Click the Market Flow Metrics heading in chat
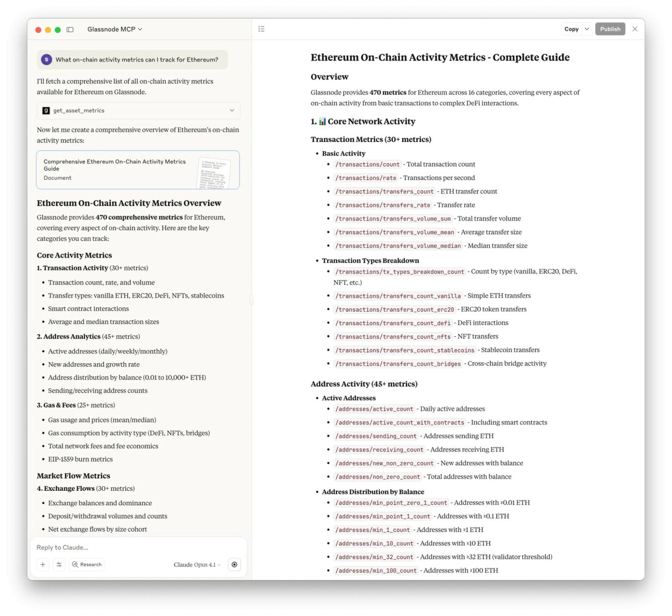The width and height of the screenshot is (672, 616). [73, 476]
